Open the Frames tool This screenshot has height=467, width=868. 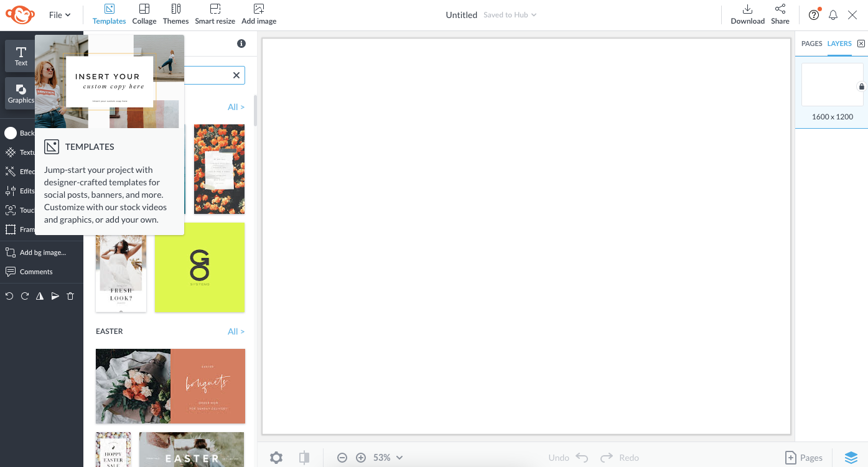coord(19,229)
